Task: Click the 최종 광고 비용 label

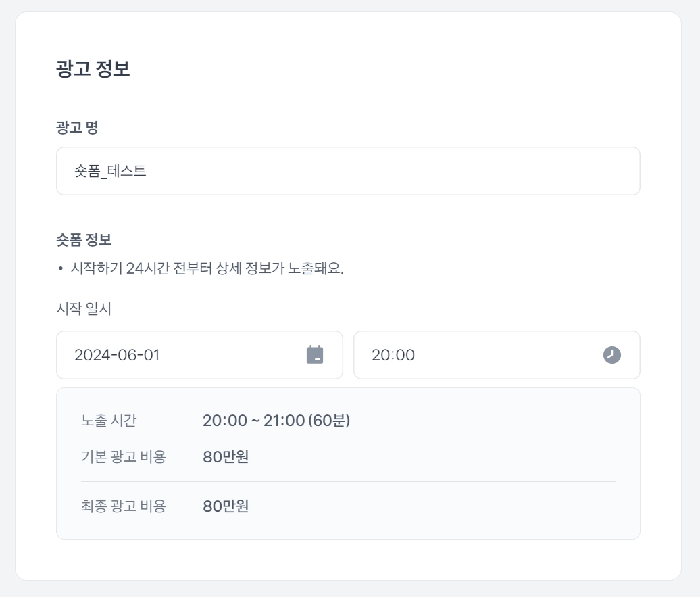Action: coord(123,506)
